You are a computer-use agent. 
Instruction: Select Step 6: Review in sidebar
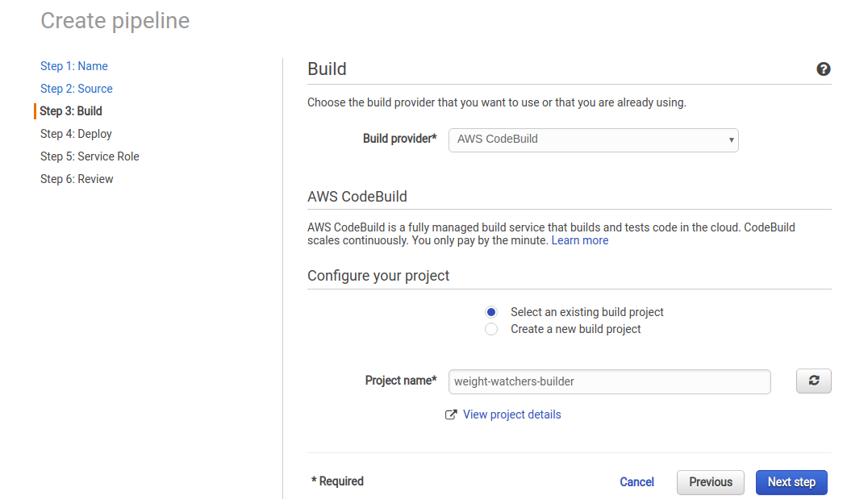pos(77,179)
